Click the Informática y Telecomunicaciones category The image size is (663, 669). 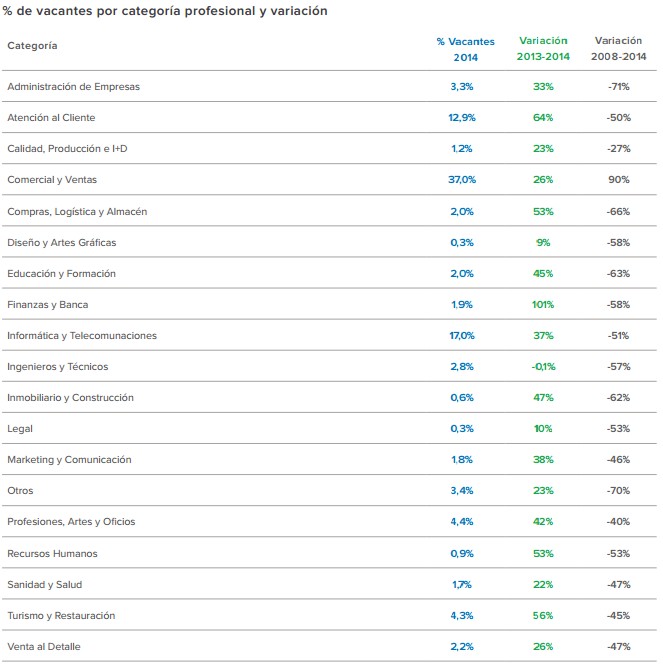[82, 336]
